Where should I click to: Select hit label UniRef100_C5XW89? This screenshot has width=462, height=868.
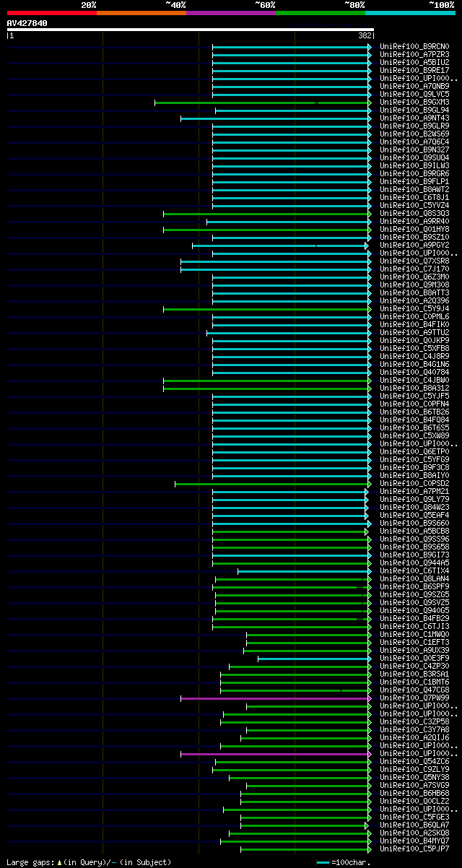coord(415,436)
